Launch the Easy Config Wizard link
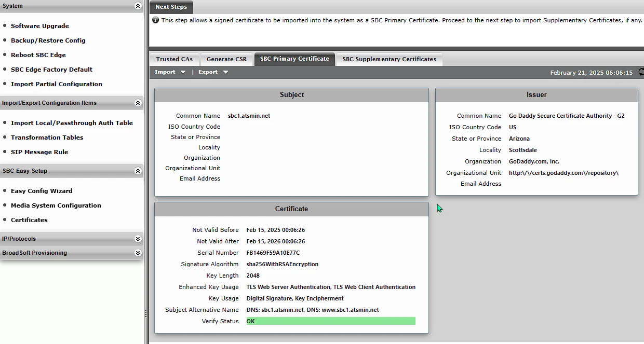The height and width of the screenshot is (344, 644). click(x=42, y=191)
